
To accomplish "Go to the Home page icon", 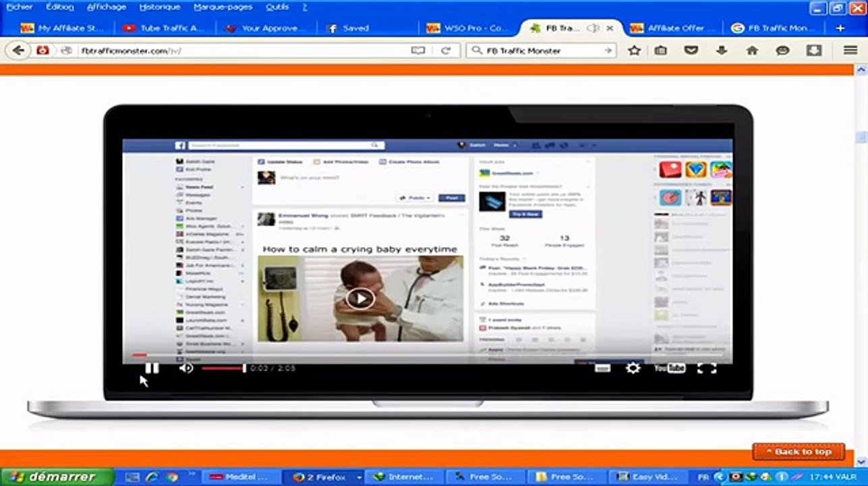I will click(752, 50).
